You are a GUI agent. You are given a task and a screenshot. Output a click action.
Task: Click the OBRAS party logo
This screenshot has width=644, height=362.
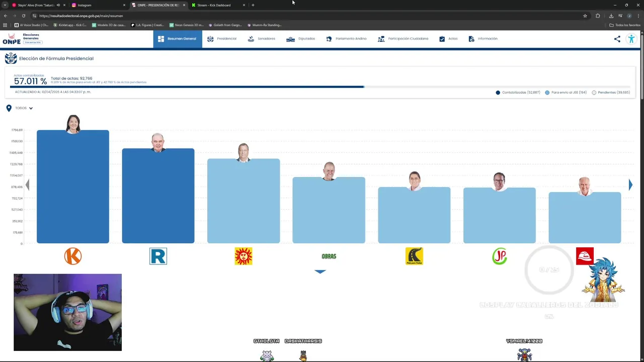(329, 256)
